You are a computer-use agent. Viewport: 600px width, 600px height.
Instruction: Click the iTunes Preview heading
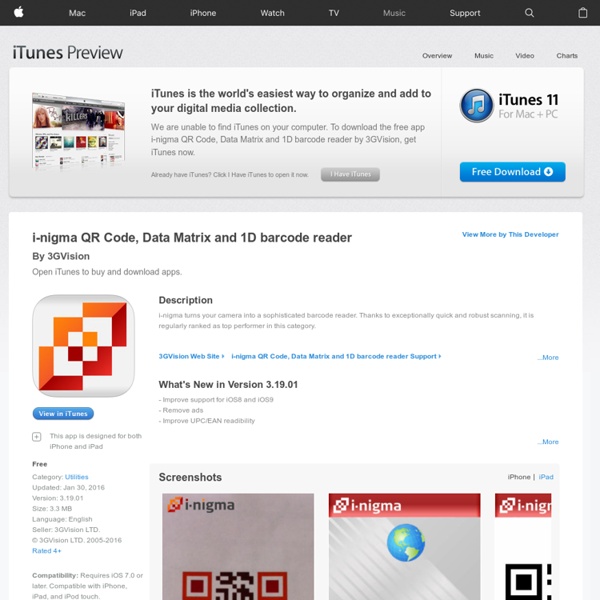pyautogui.click(x=68, y=53)
